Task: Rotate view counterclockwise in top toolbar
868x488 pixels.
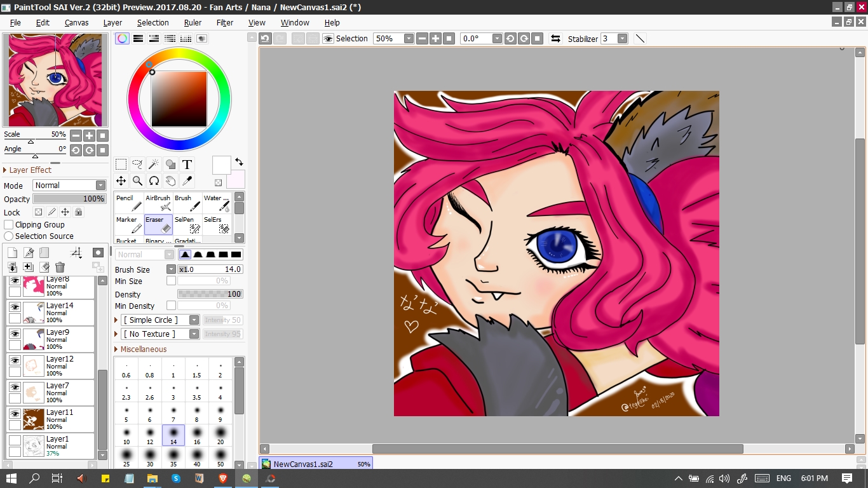Action: (510, 38)
